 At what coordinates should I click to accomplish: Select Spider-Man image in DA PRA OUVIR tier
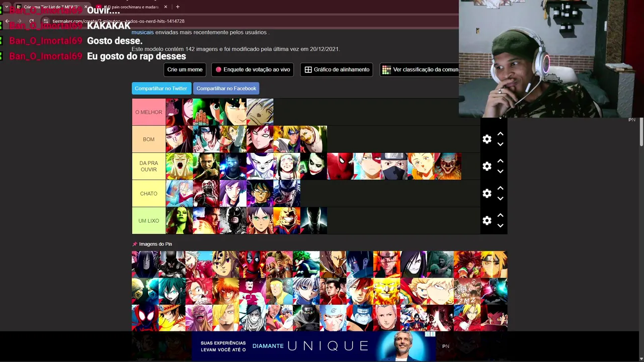(340, 166)
